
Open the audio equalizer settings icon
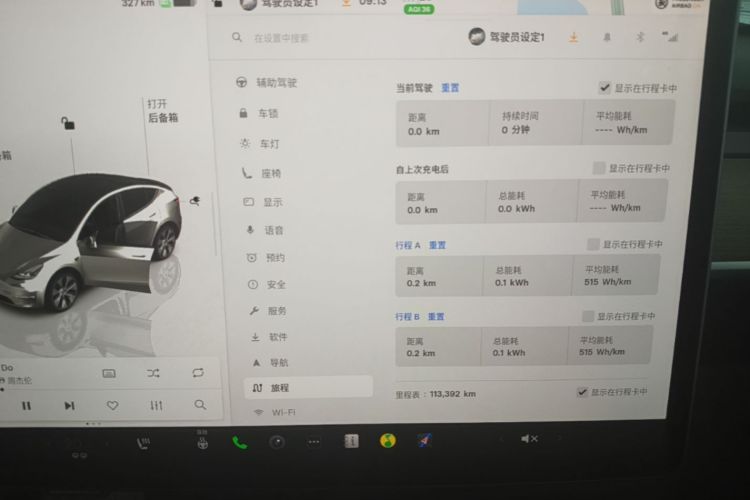[x=156, y=406]
